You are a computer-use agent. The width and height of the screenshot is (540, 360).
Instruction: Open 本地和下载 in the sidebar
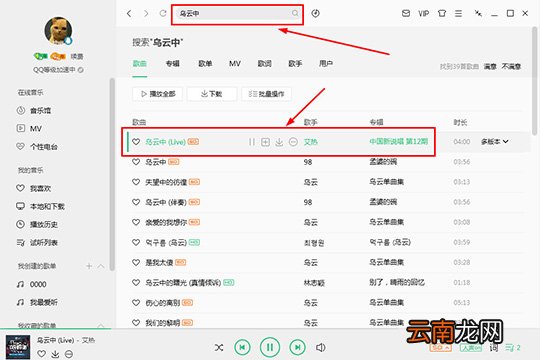[40, 206]
